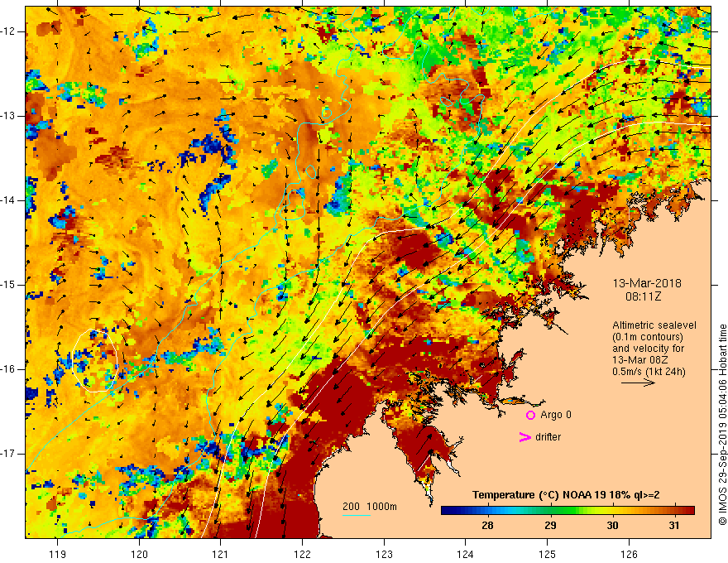This screenshot has height=563, width=728.
Task: Click the '08:11Z' time label
Action: 643,296
